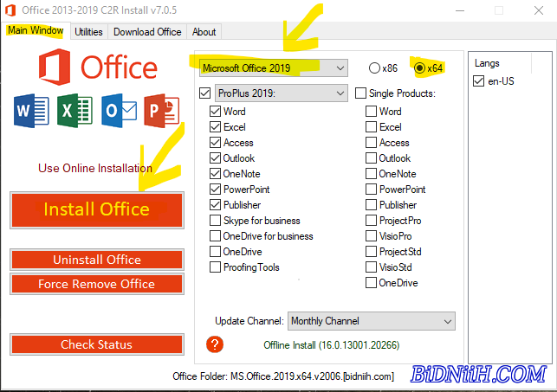The height and width of the screenshot is (392, 557).
Task: Check OneDrive under Single Products
Action: click(372, 283)
